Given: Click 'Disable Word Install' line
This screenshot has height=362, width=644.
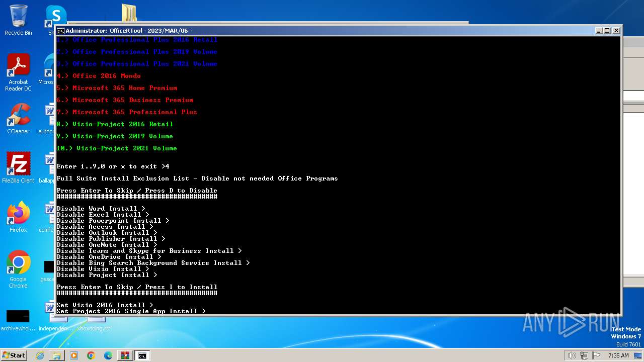Looking at the screenshot, I should tap(101, 209).
